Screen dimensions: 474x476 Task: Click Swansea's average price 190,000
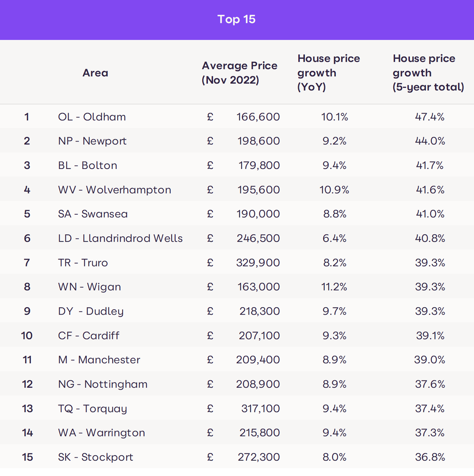pyautogui.click(x=258, y=214)
